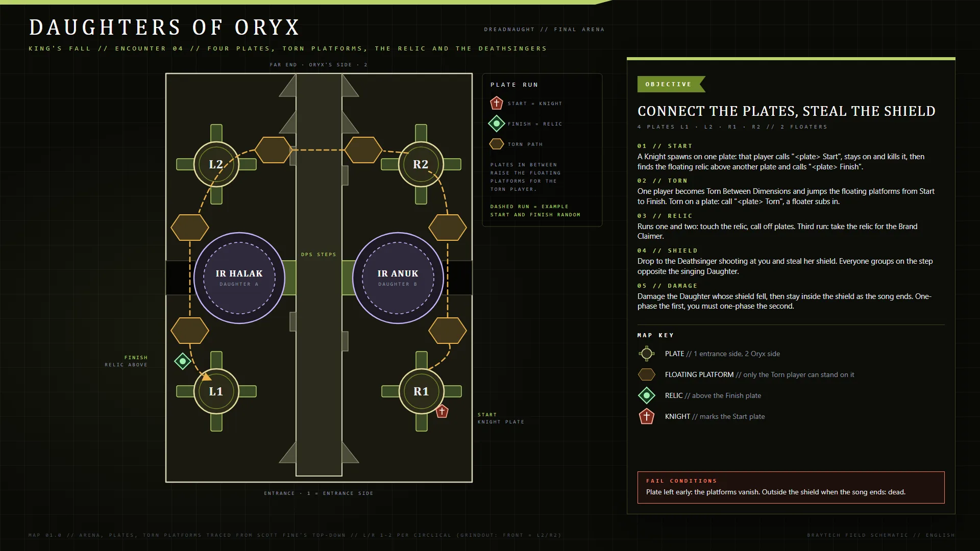Click the OBJECTIVE tag badge
The width and height of the screenshot is (980, 551).
click(671, 84)
